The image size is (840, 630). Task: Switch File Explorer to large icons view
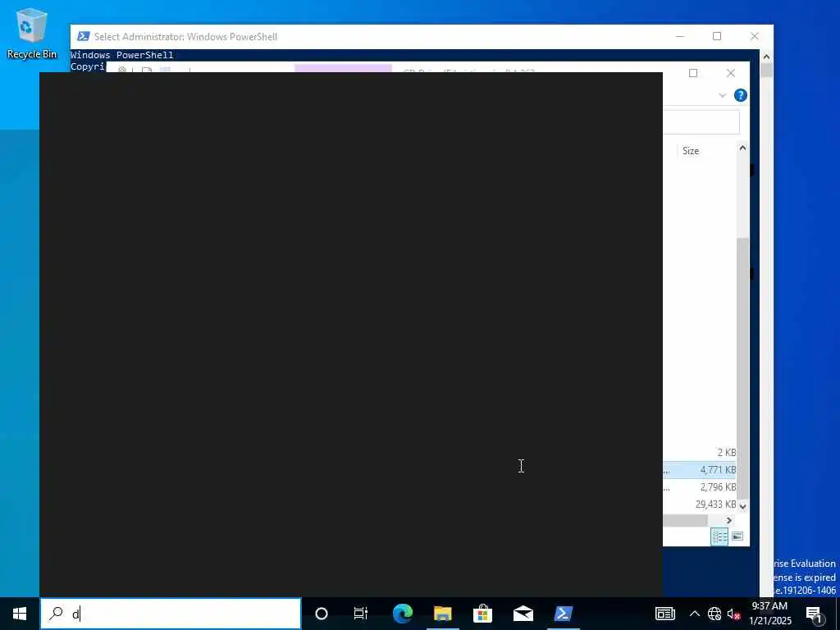point(737,536)
